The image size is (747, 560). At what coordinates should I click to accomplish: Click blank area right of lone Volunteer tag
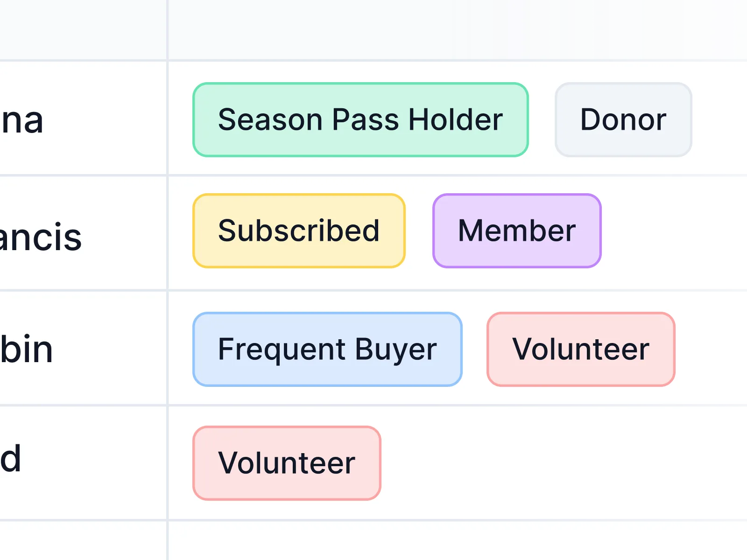click(x=560, y=463)
